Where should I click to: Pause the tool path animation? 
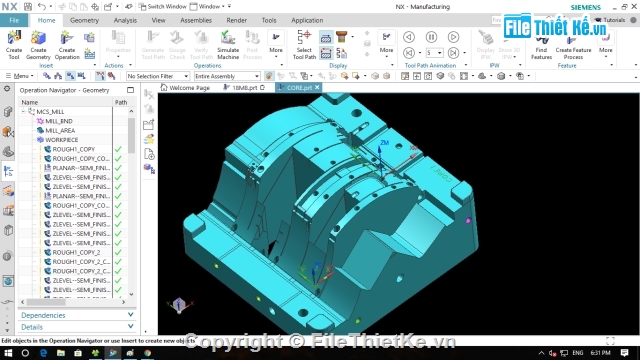pos(431,37)
